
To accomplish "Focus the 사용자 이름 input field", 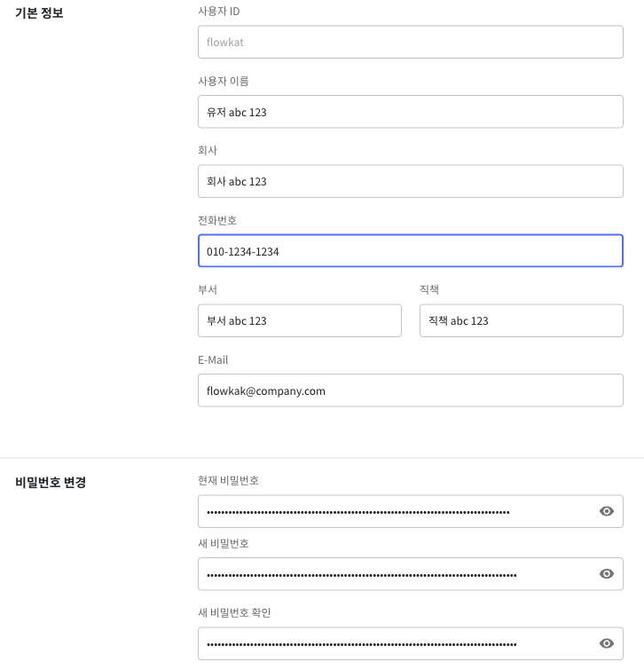I will pos(410,112).
